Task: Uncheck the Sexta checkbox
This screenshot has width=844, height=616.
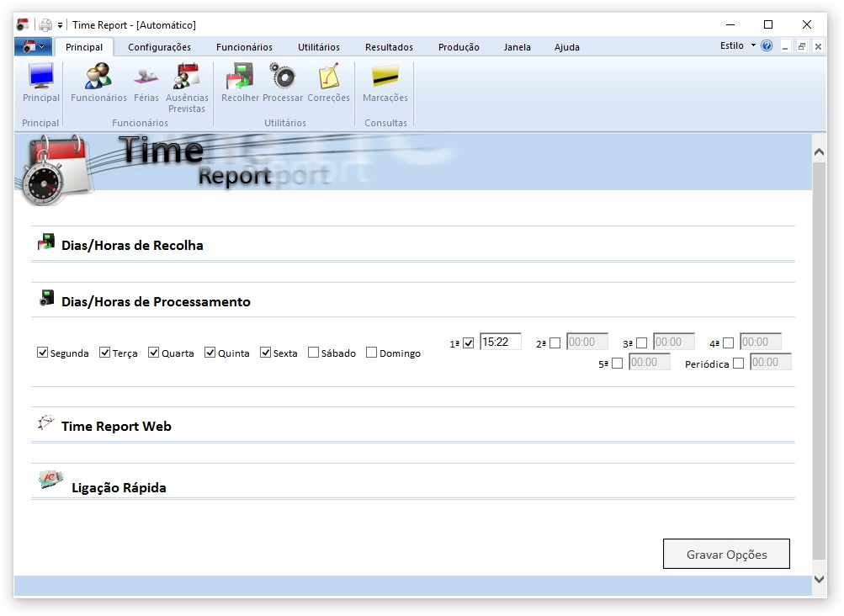Action: pos(265,353)
